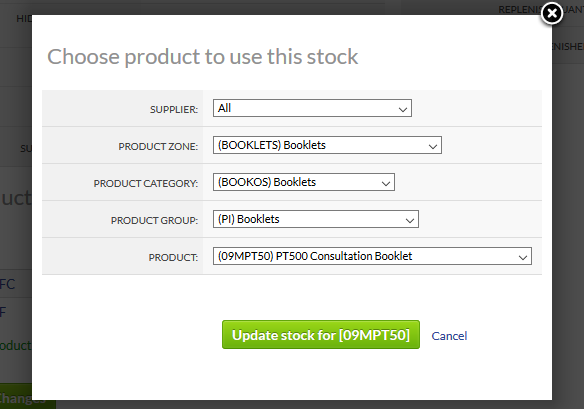
Task: Open the Supplier dropdown showing All
Action: [312, 108]
